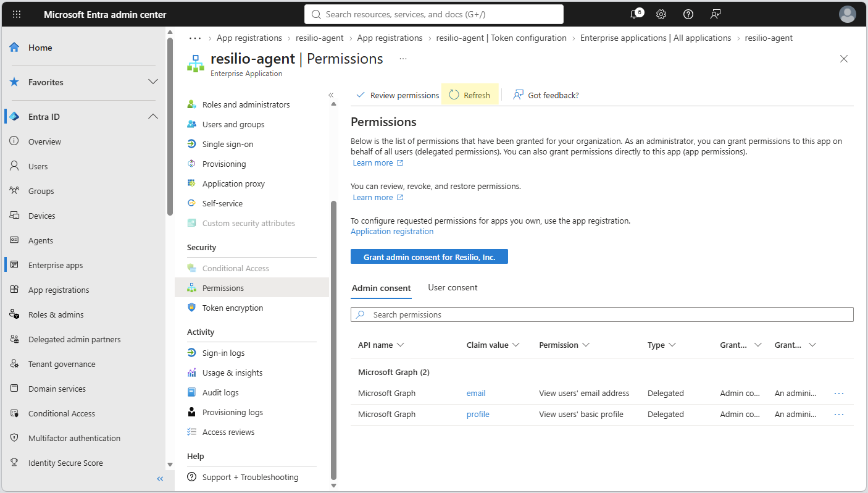Viewport: 868px width, 493px height.
Task: Sort by Permission column header
Action: point(564,345)
